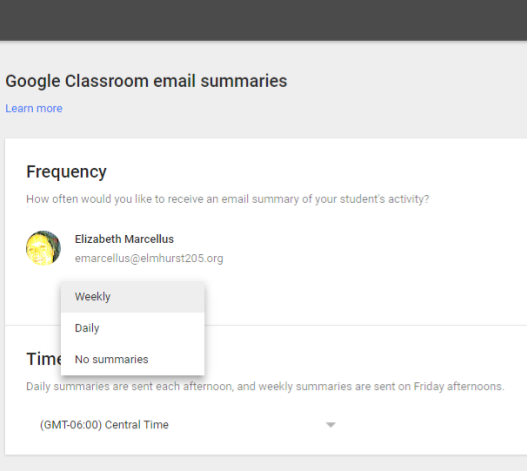Choose Daily from the frequency menu

coord(132,328)
